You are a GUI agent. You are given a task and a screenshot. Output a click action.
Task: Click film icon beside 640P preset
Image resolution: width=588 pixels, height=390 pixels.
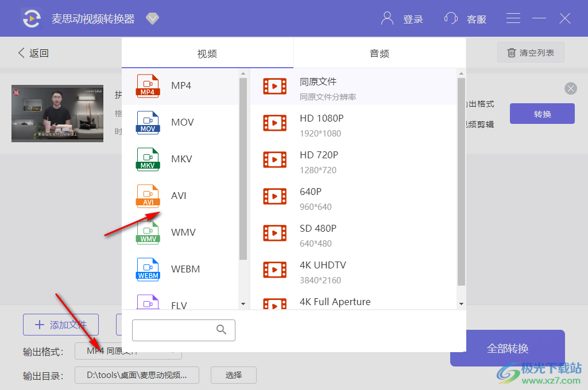point(274,196)
